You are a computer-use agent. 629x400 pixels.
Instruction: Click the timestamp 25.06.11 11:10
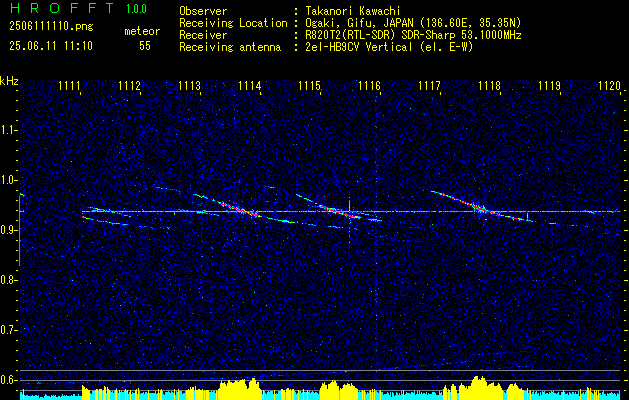[x=51, y=46]
